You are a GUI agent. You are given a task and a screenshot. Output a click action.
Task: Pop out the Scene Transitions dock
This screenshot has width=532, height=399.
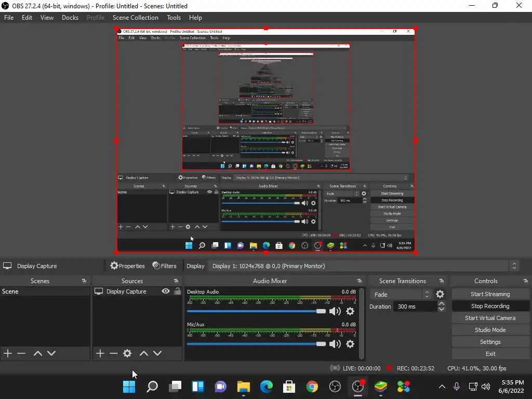(x=442, y=281)
